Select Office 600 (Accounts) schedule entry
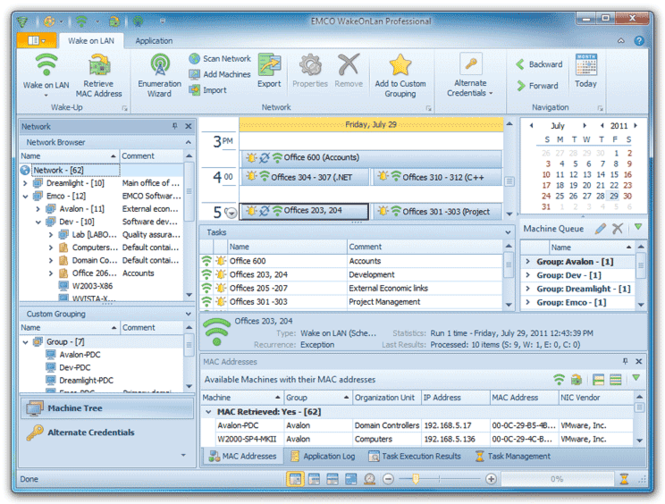The image size is (665, 504). coord(371,158)
